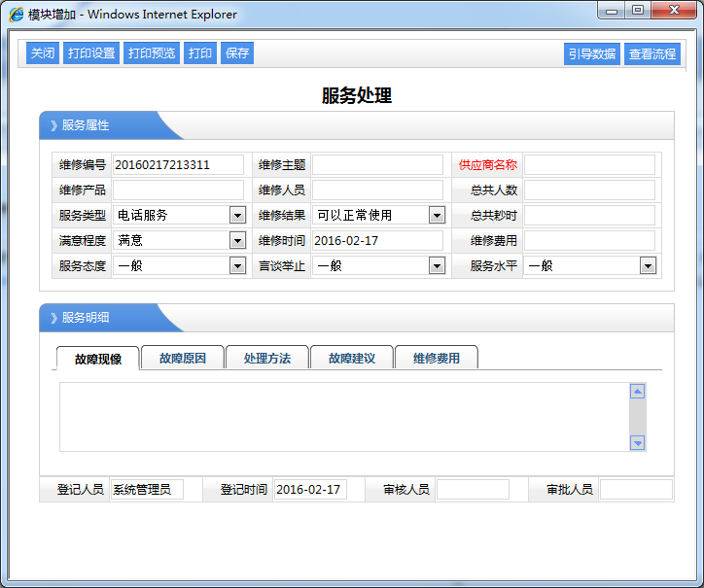
Task: Switch to the 故障原因 tab
Action: click(182, 358)
